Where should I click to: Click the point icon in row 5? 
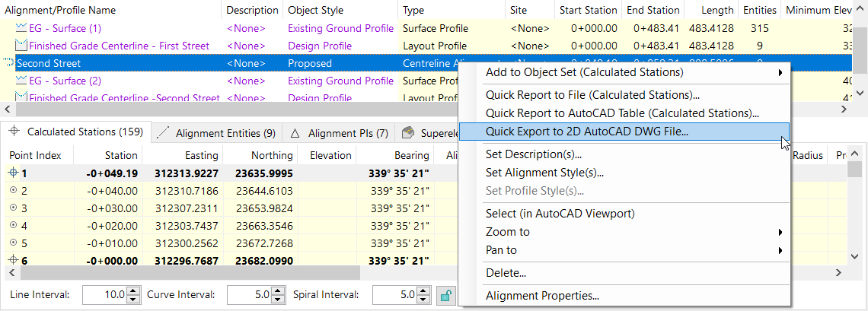[13, 243]
